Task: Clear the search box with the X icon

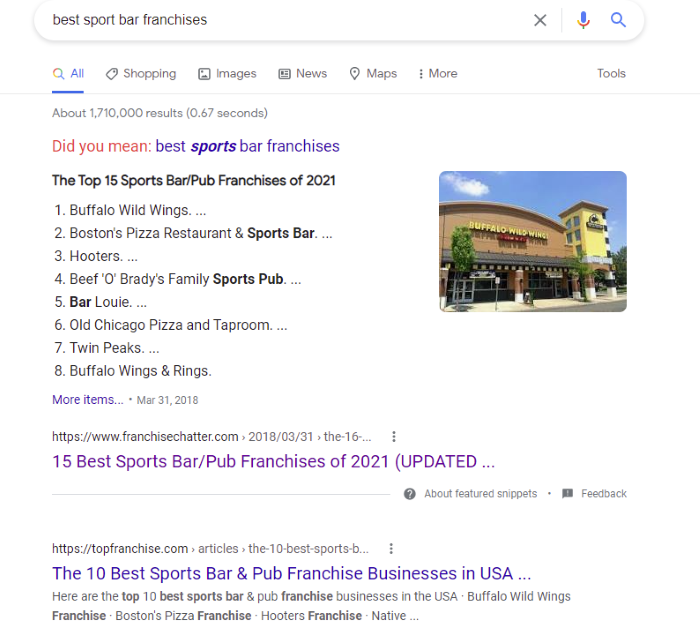Action: point(540,20)
